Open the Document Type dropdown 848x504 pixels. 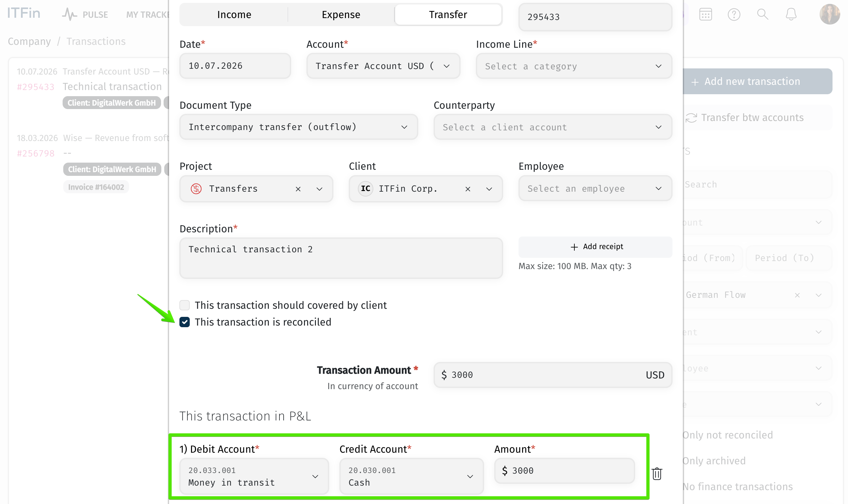[x=298, y=127]
